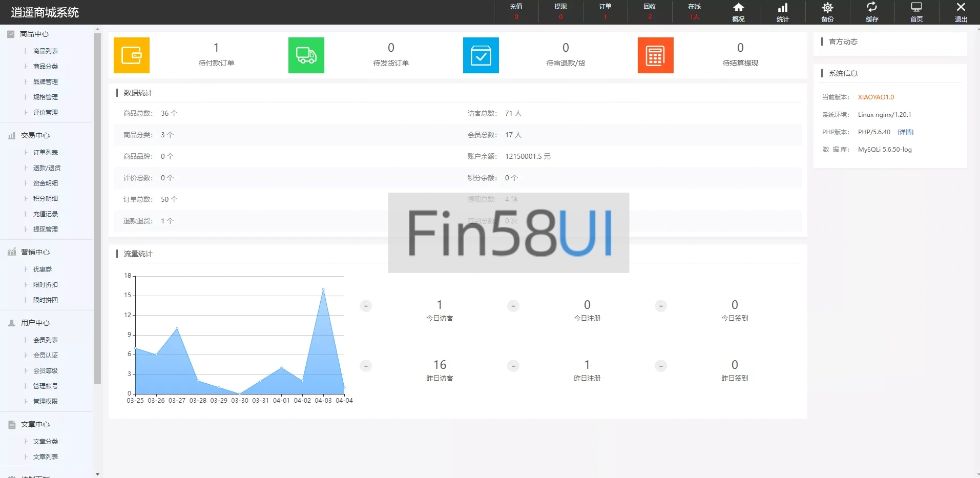Select 会员列表 from the sidebar menu
Viewport: 980px width, 478px height.
pos(46,340)
